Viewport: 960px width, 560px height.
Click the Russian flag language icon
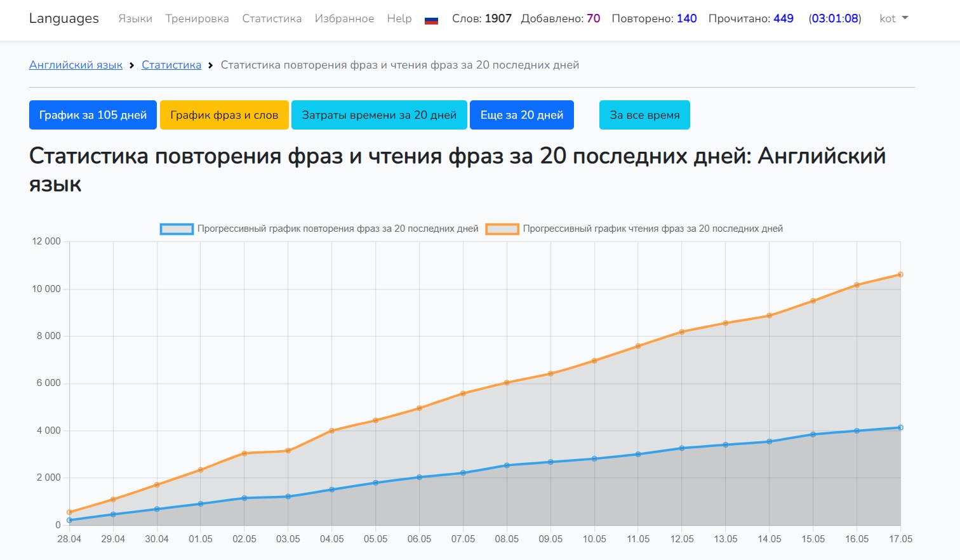[x=431, y=20]
